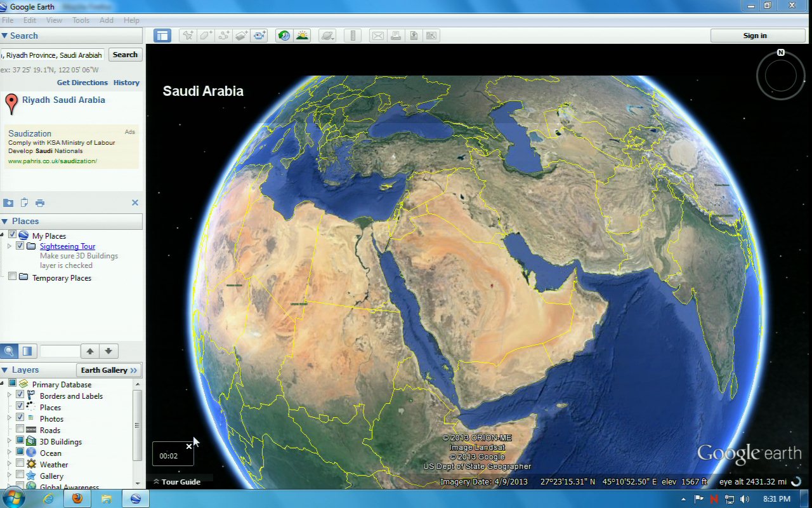Open the ruler measurement tool
This screenshot has height=508, width=812.
(x=354, y=36)
